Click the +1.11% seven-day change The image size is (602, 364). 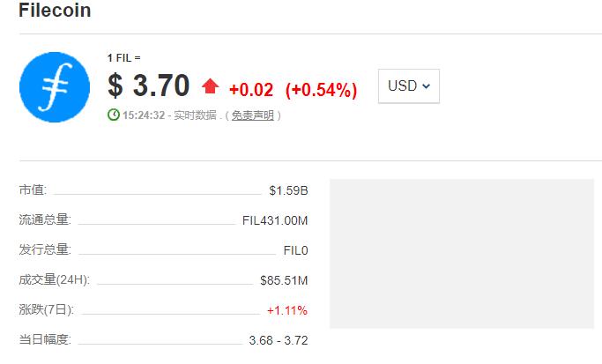click(286, 310)
